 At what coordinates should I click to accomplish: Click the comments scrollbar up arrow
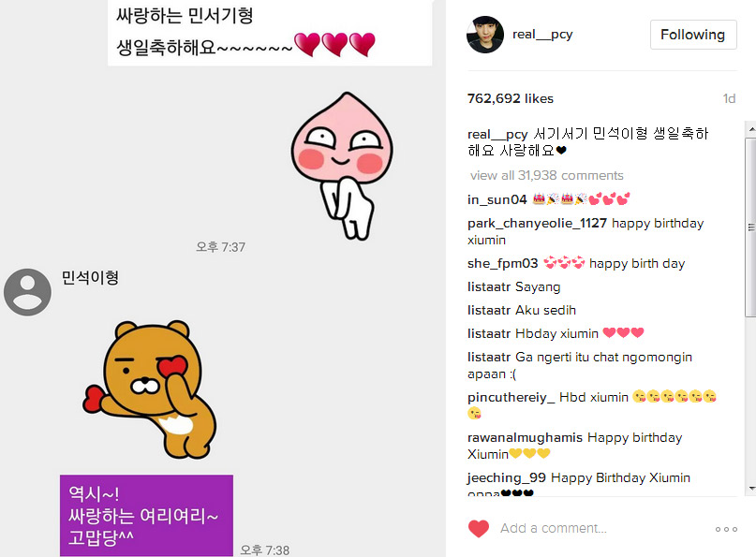(751, 129)
